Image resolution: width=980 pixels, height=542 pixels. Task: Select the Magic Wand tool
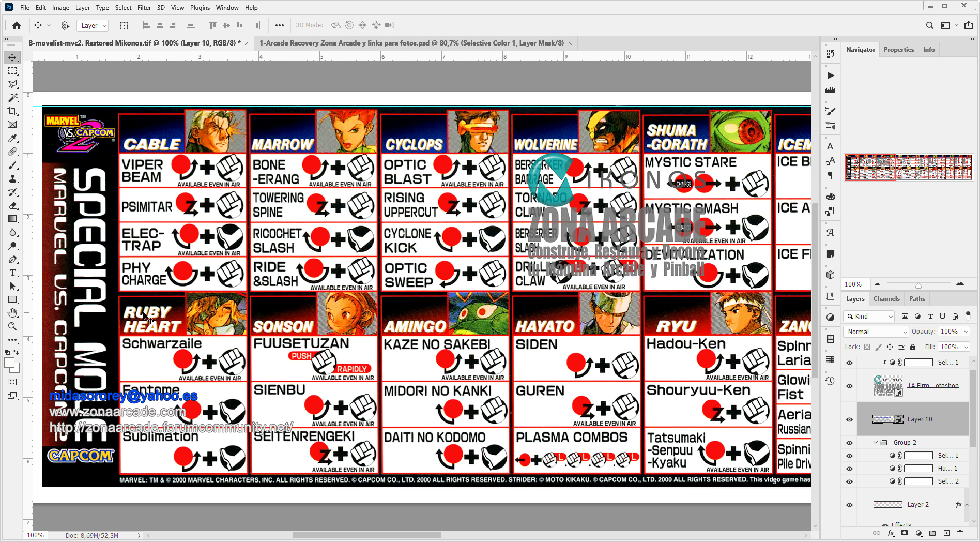tap(12, 98)
